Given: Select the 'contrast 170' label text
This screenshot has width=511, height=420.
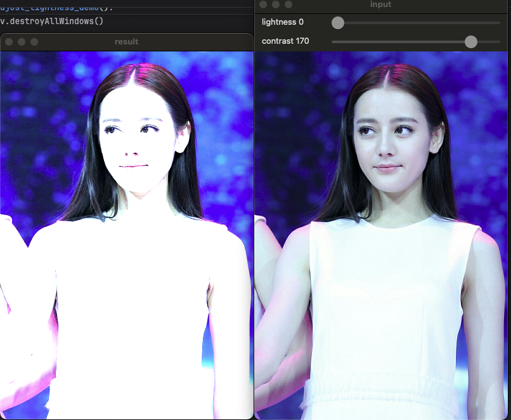Looking at the screenshot, I should pyautogui.click(x=284, y=41).
